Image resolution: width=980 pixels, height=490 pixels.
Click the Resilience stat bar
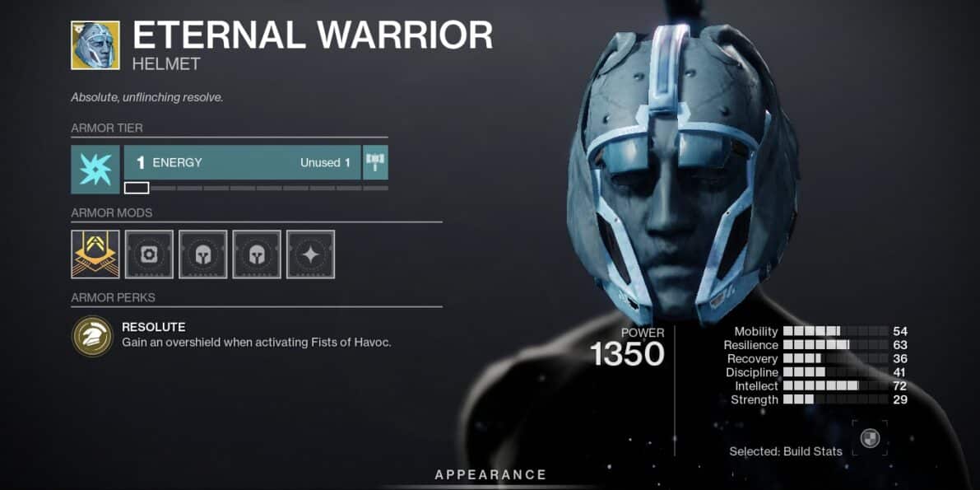click(x=835, y=345)
